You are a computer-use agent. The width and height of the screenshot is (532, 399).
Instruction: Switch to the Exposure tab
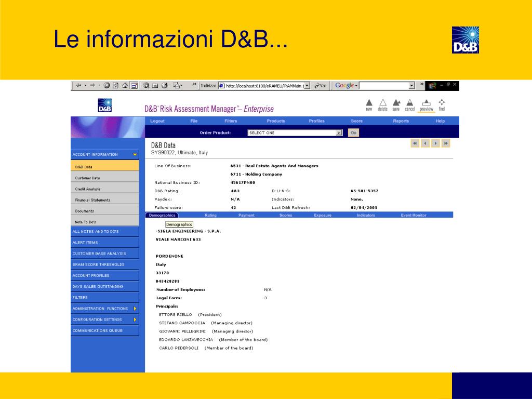coord(323,215)
